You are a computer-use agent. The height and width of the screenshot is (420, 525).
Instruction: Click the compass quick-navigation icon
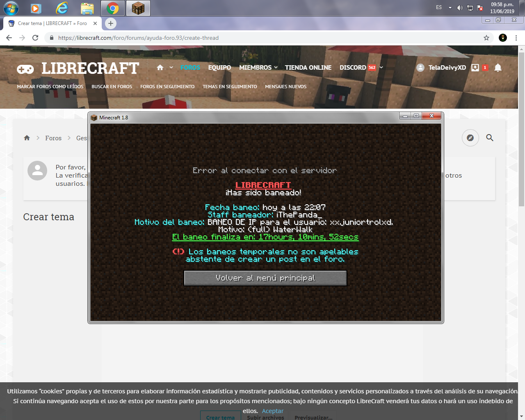pyautogui.click(x=470, y=138)
